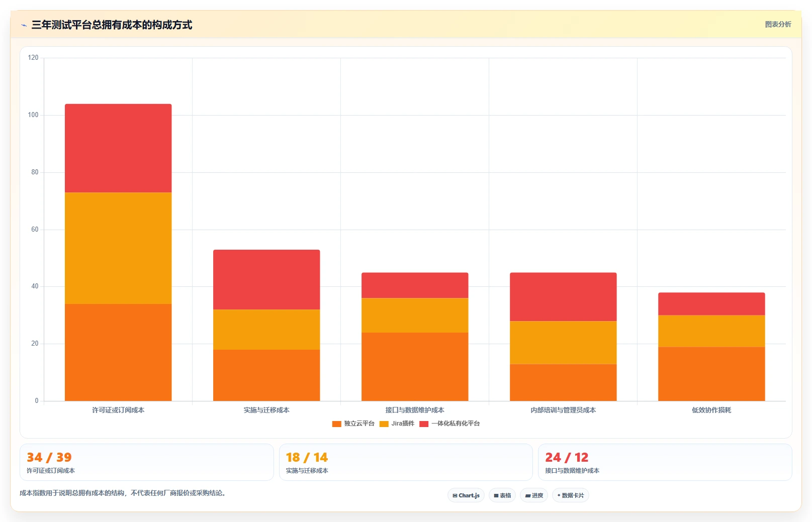
Task: Select the 进度 tag chip
Action: (x=534, y=495)
